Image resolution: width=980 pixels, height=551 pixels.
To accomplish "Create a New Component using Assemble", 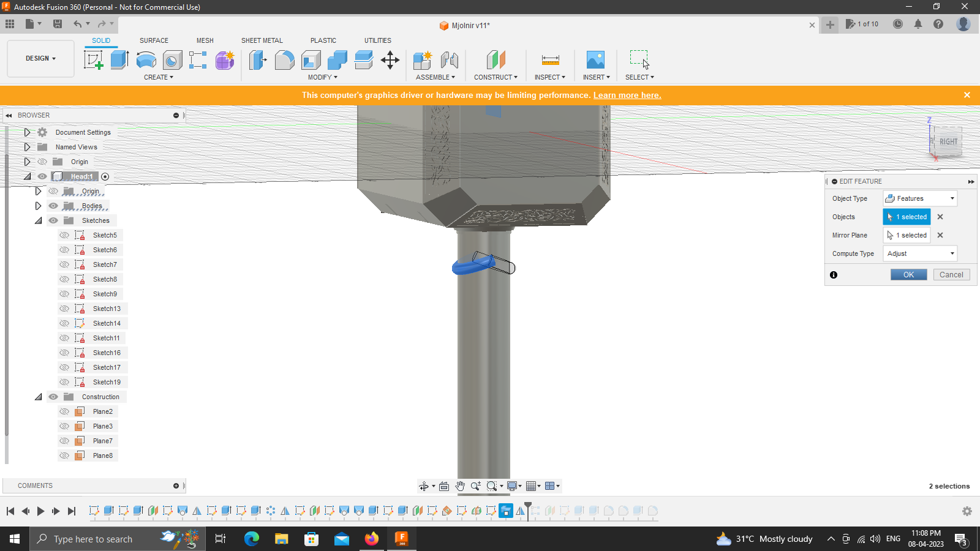I will [421, 59].
